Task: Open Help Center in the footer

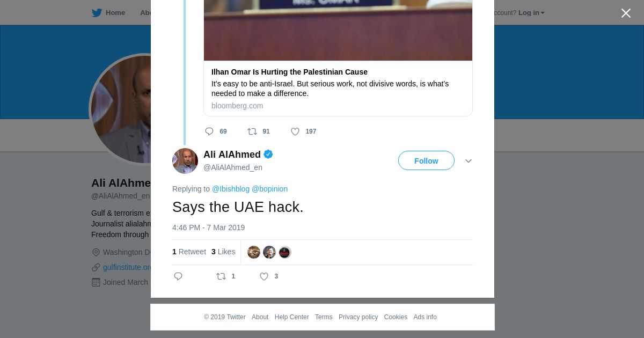Action: coord(291,317)
